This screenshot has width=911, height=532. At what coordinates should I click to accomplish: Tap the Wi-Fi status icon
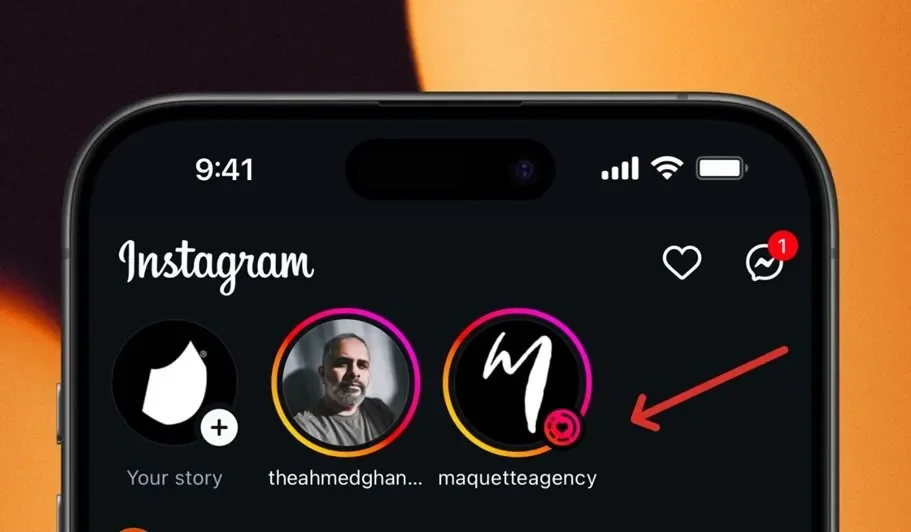[x=666, y=168]
